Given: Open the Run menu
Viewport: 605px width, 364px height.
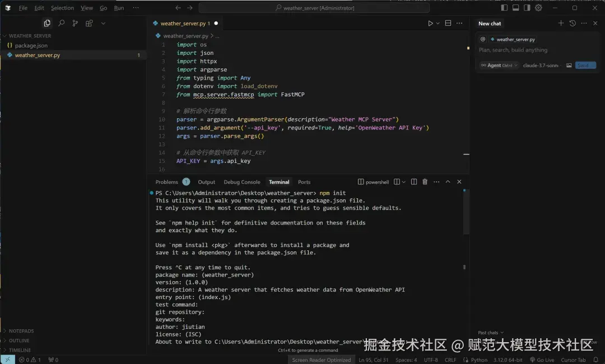Looking at the screenshot, I should click(x=119, y=8).
